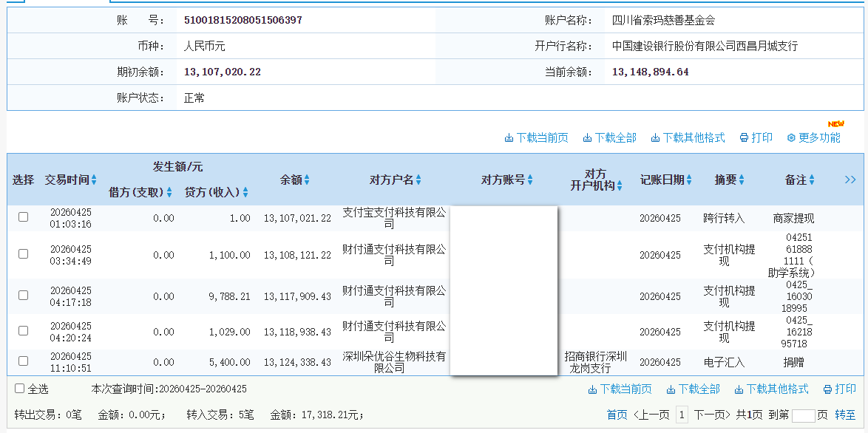The height and width of the screenshot is (433, 868).
Task: Click the bottom 打印 printer icon
Action: click(826, 390)
